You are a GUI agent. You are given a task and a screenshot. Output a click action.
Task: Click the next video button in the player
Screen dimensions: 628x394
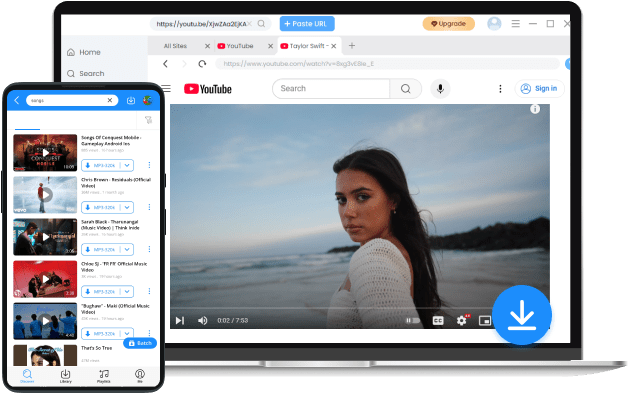pyautogui.click(x=180, y=320)
